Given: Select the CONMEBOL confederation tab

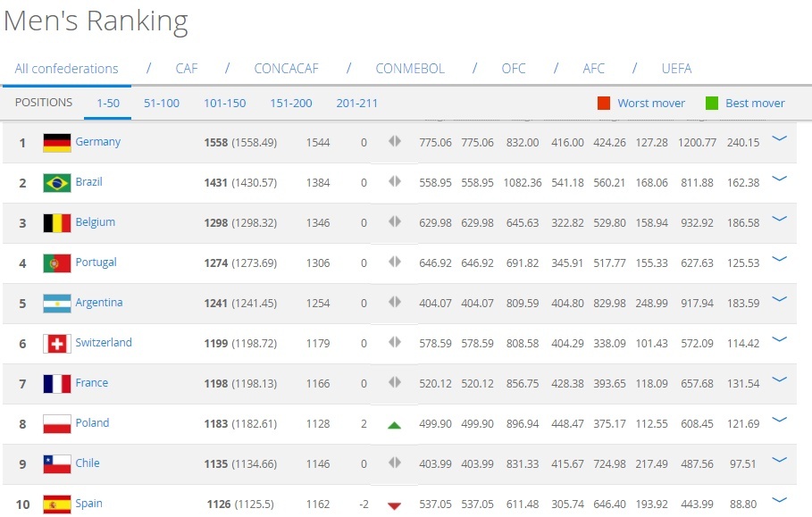Looking at the screenshot, I should click(x=409, y=69).
